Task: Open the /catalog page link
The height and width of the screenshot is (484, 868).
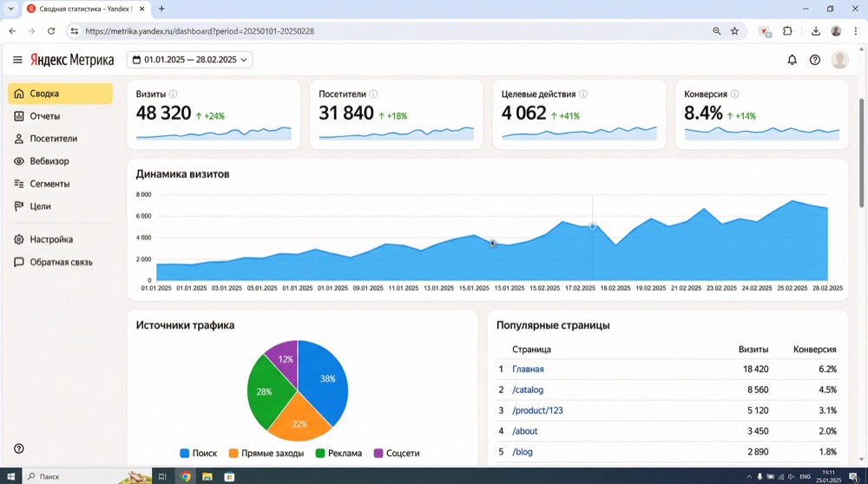Action: (527, 389)
